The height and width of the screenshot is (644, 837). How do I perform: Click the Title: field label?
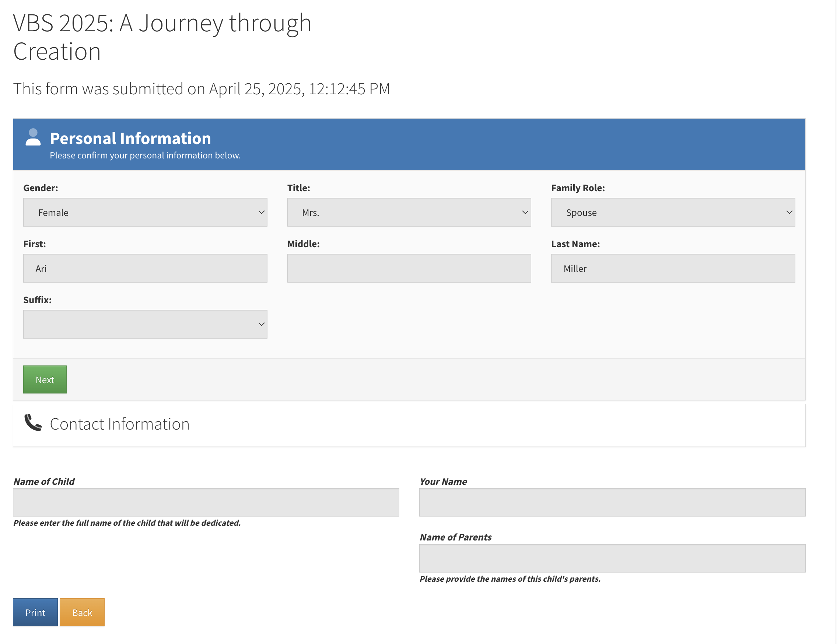point(298,188)
